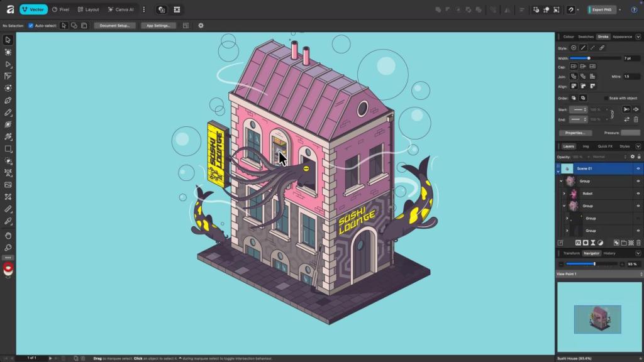Open the Export PNG dropdown arrow
Viewport: 644px width, 362px height.
(x=619, y=9)
